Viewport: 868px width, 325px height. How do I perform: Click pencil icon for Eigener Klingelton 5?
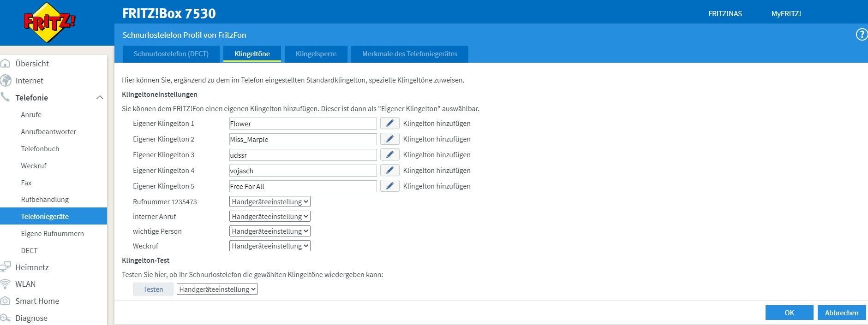point(389,186)
